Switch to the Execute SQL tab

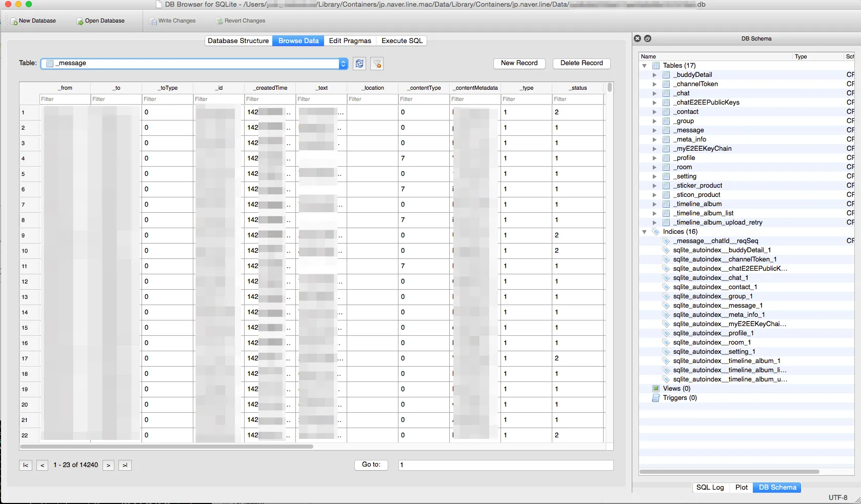401,41
